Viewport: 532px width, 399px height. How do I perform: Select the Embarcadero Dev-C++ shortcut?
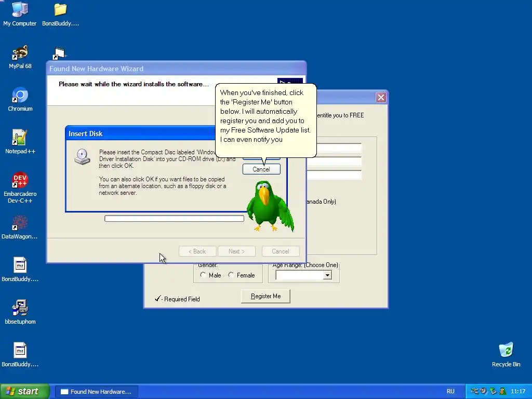(20, 187)
